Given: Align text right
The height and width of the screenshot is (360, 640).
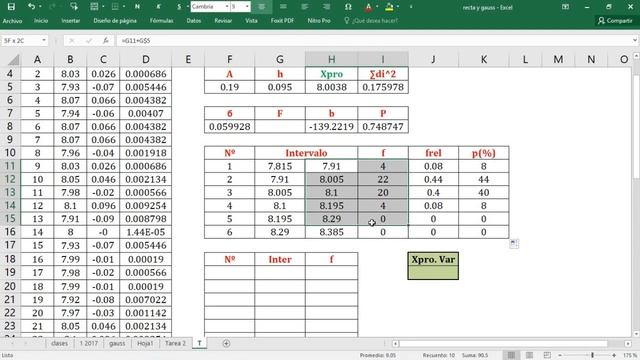Looking at the screenshot, I should click(x=326, y=7).
